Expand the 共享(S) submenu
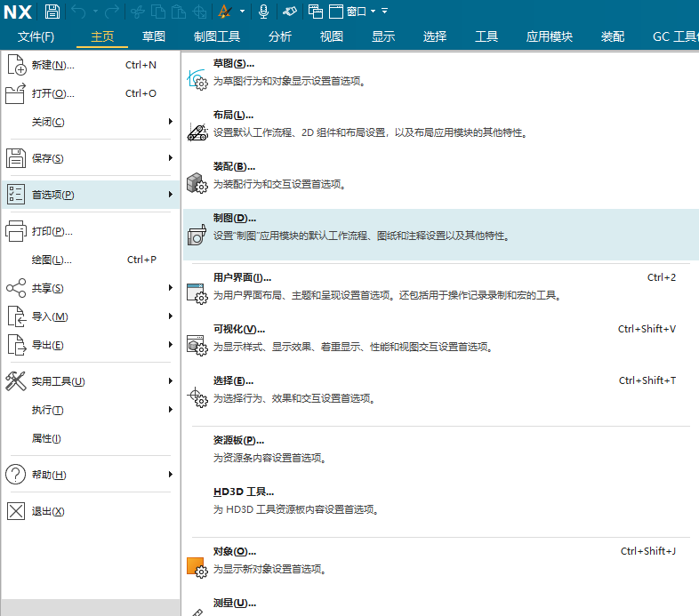The width and height of the screenshot is (699, 616). coord(91,288)
